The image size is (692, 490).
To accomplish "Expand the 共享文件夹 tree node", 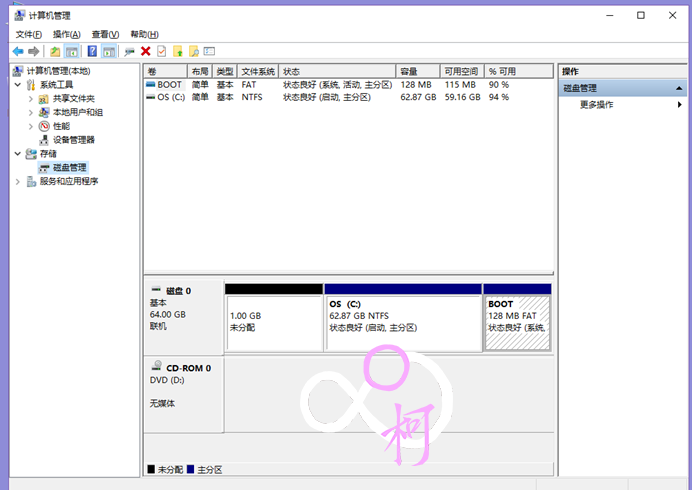I will [x=30, y=99].
